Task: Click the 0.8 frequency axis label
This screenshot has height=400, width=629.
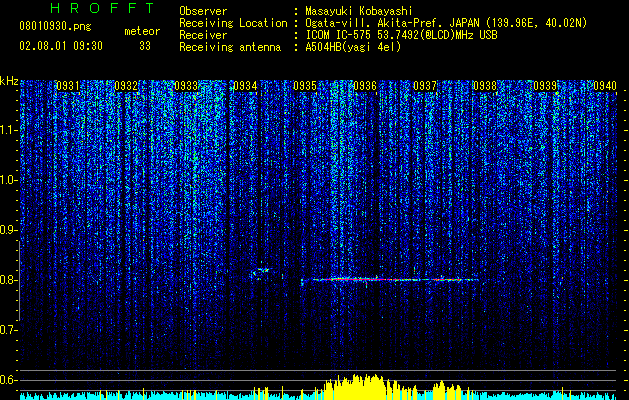Action: coord(8,280)
